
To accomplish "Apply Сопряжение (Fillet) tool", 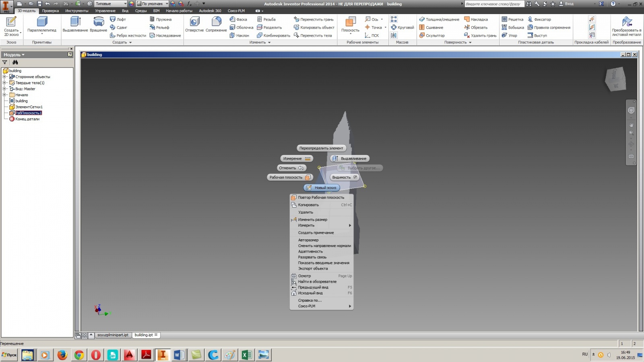I will coord(216,25).
